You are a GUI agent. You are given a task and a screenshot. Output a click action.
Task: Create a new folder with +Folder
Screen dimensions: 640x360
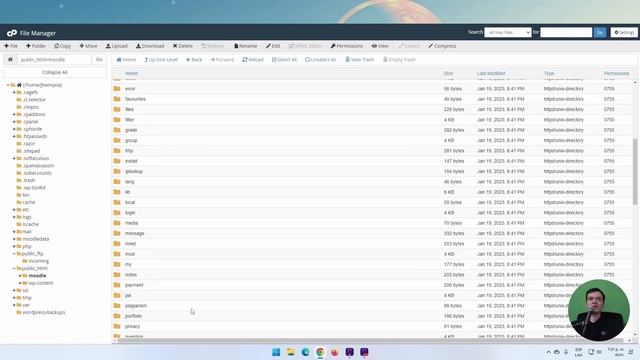click(x=36, y=46)
